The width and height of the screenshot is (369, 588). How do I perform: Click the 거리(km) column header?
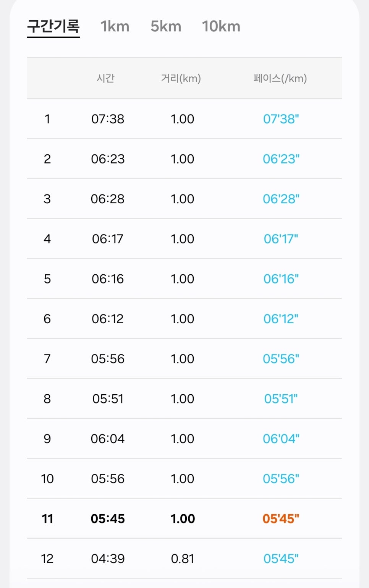click(x=181, y=78)
